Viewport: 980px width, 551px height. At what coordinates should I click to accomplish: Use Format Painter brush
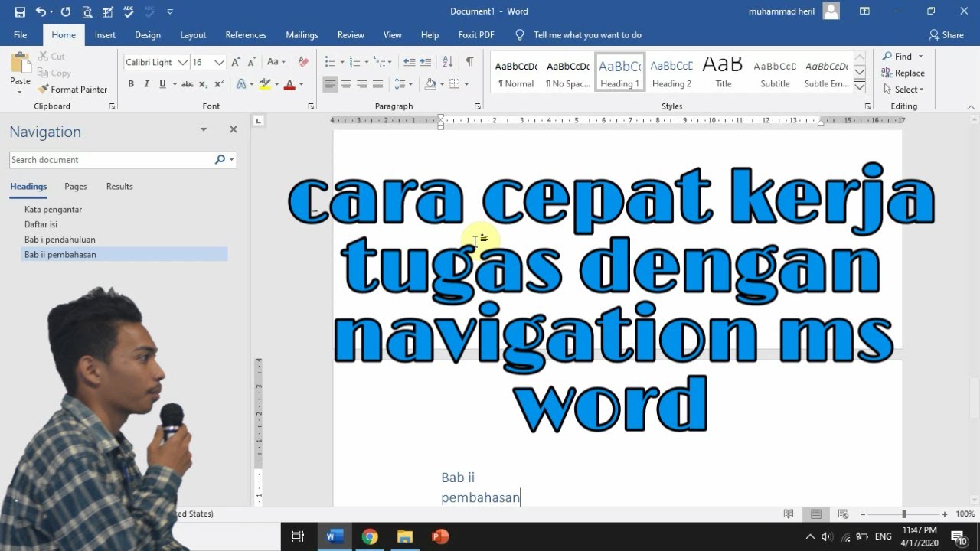(x=73, y=90)
